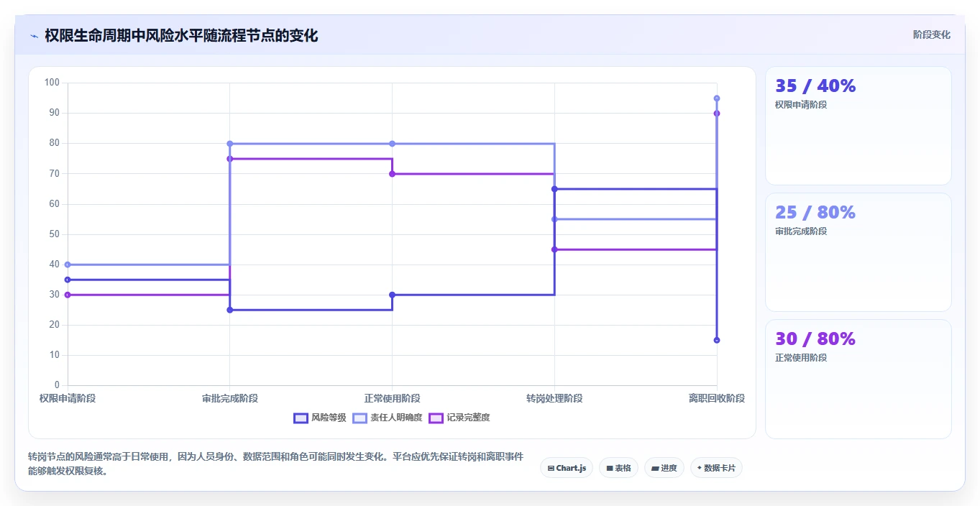Image resolution: width=980 pixels, height=506 pixels.
Task: Click 风险等级 data point at 离职回收阶段 value 15
Action: 717,340
